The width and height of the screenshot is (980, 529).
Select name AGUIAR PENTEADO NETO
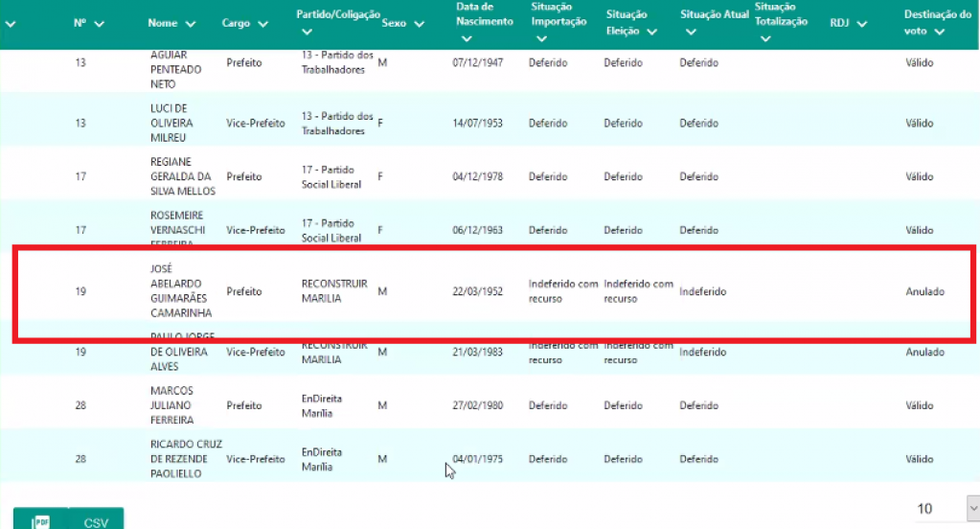pos(175,69)
